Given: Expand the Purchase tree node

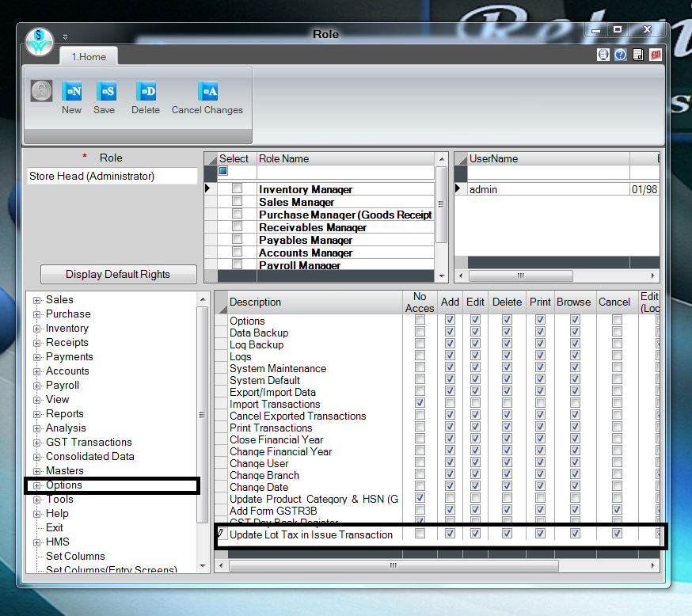Looking at the screenshot, I should (36, 314).
